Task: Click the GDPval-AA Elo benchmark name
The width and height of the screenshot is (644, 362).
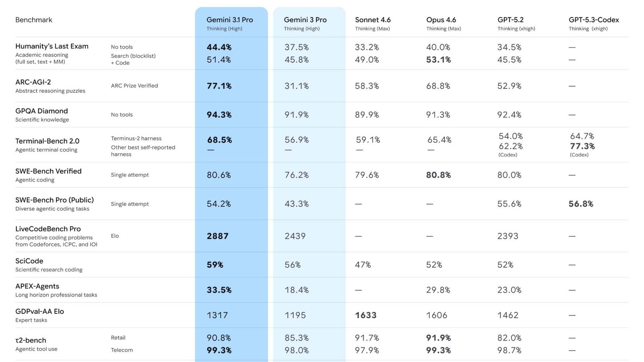Action: click(39, 311)
